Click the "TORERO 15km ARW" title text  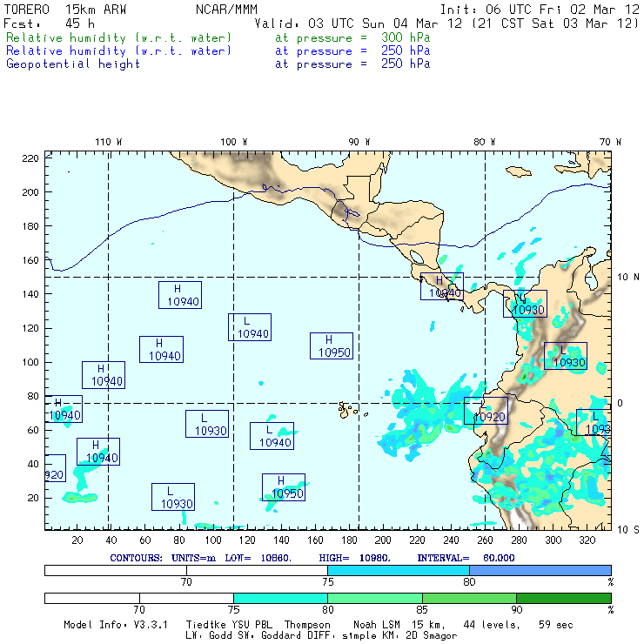click(65, 10)
